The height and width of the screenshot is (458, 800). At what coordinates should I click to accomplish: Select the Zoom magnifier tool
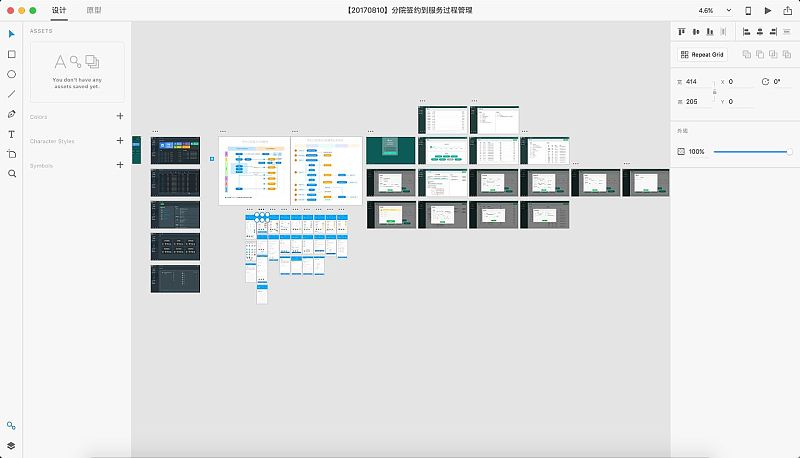tap(11, 174)
